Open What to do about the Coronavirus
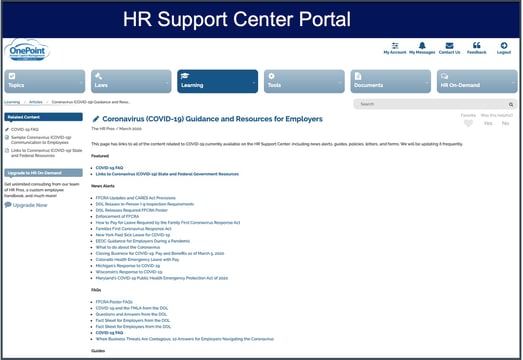Screen dimensions: 523x360 point(128,247)
